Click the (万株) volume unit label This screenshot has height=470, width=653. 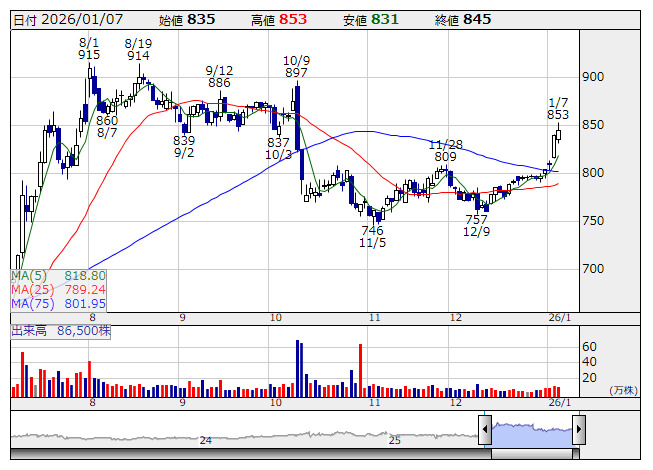click(623, 390)
